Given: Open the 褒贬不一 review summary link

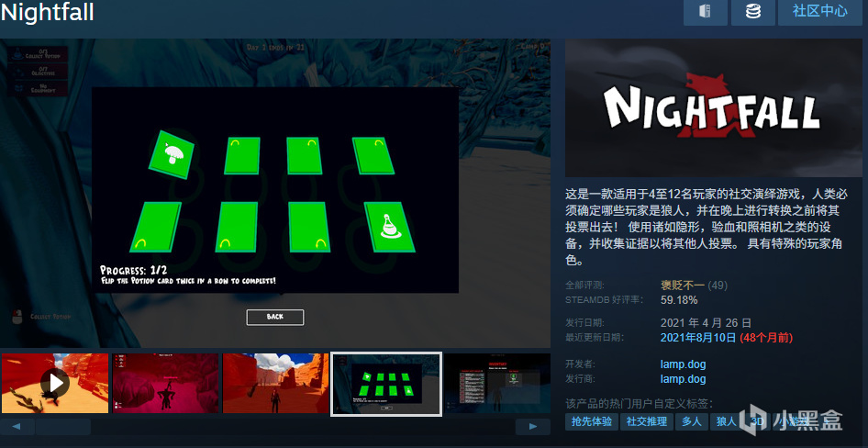Looking at the screenshot, I should [683, 286].
